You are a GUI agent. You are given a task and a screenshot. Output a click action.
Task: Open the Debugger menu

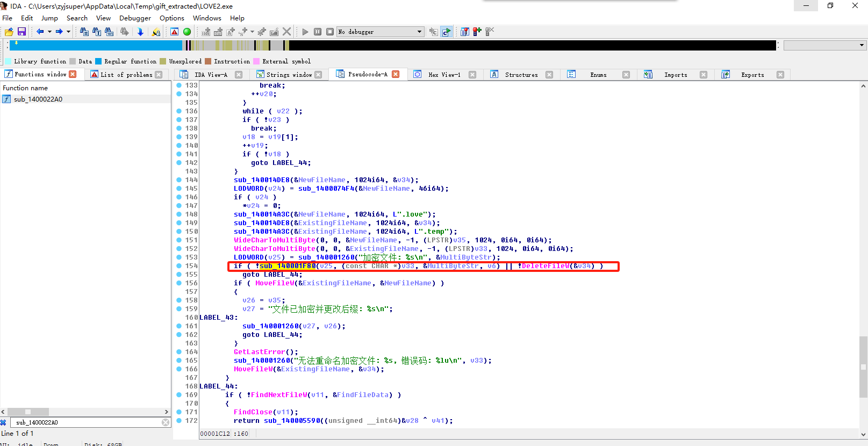(x=135, y=18)
